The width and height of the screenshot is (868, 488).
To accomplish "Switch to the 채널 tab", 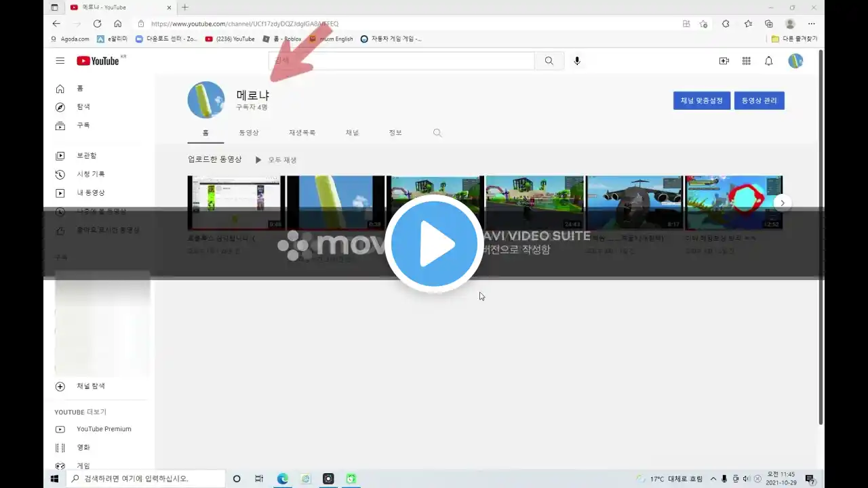I will tap(353, 133).
